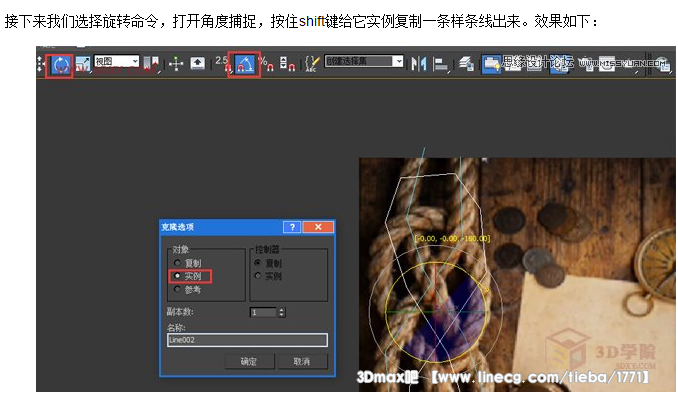Image resolution: width=678 pixels, height=394 pixels.
Task: Click the 副本数 number field
Action: click(263, 312)
